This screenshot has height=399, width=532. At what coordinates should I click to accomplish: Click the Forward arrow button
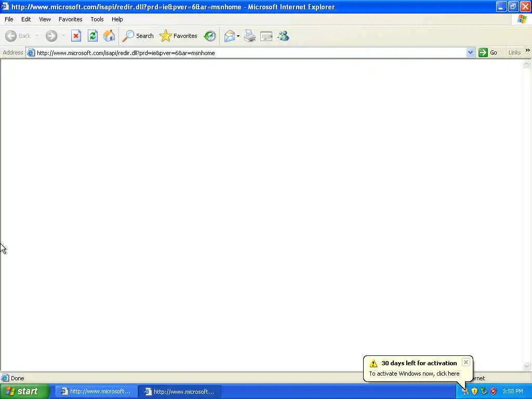[x=51, y=36]
